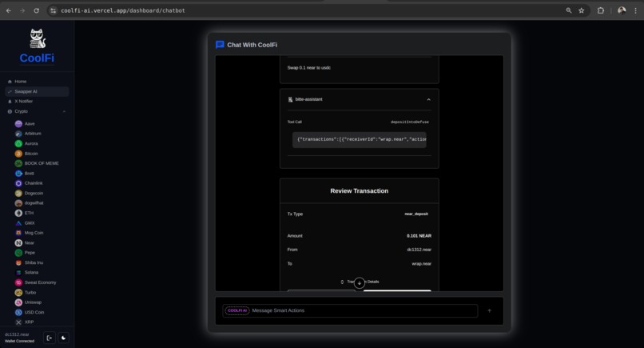The height and width of the screenshot is (348, 644).
Task: Click the CoolFi cat logo
Action: click(x=38, y=38)
